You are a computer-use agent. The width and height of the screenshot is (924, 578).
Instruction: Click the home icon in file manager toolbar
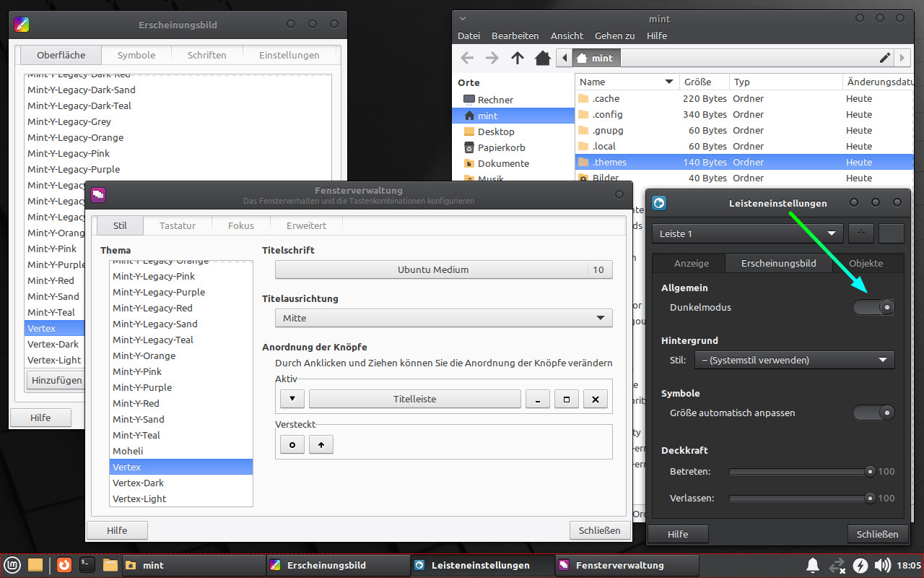(542, 58)
